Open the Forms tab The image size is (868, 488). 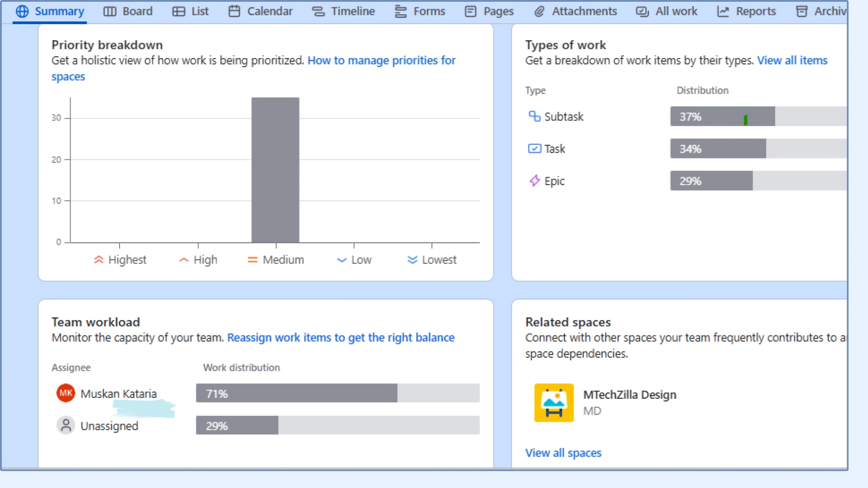420,11
